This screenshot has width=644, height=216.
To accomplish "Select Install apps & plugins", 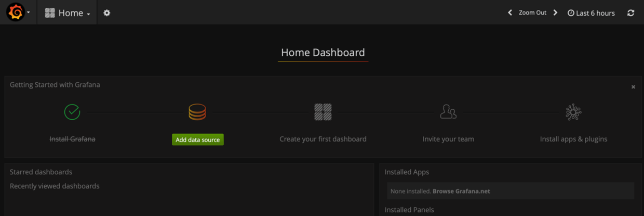I will click(x=573, y=139).
